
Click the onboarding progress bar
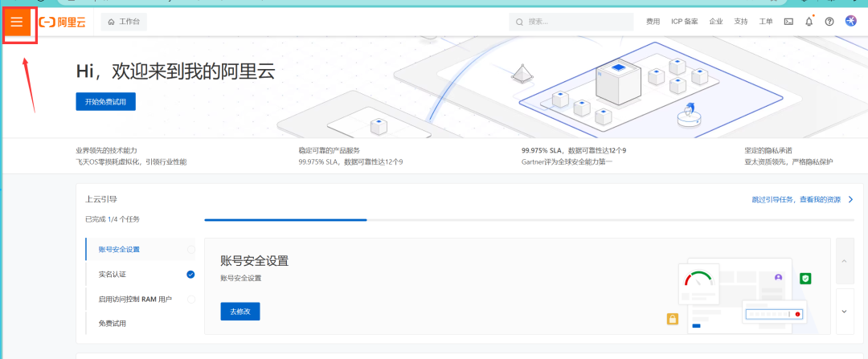(x=529, y=220)
